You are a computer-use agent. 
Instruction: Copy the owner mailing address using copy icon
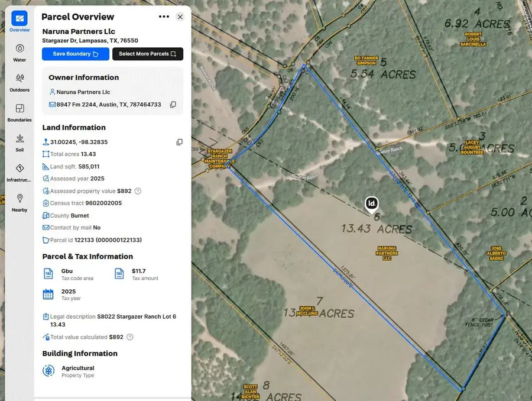click(173, 104)
